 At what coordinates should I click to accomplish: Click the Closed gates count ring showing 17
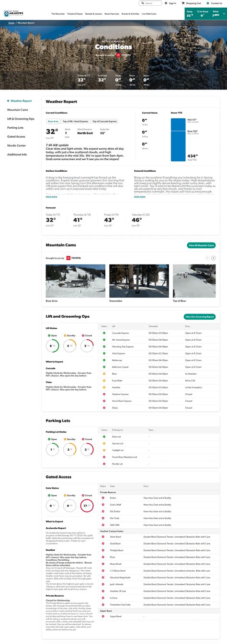point(87,505)
